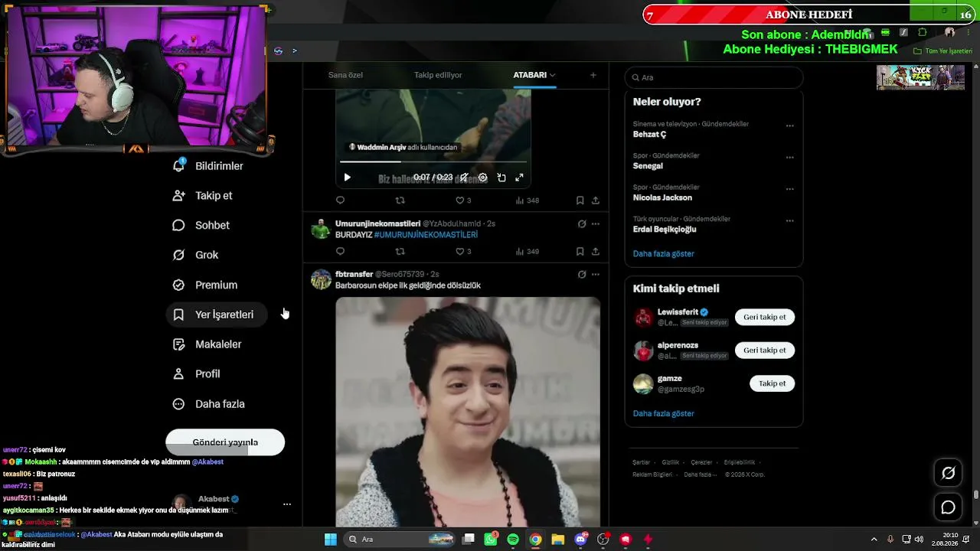Open File Explorer from taskbar
The height and width of the screenshot is (551, 980).
click(x=558, y=540)
